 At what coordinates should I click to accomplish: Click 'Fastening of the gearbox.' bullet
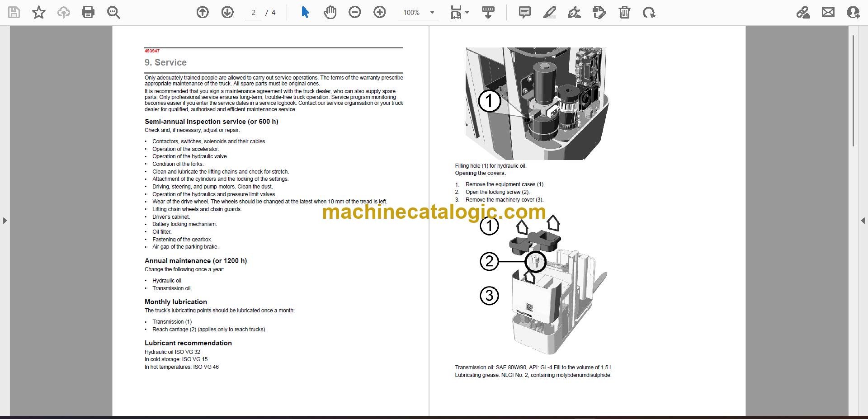click(x=182, y=240)
